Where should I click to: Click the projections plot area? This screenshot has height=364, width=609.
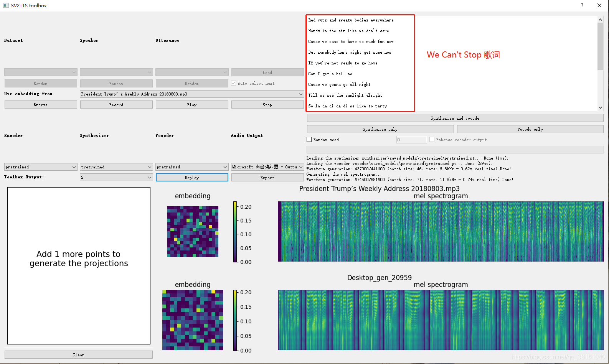click(79, 266)
